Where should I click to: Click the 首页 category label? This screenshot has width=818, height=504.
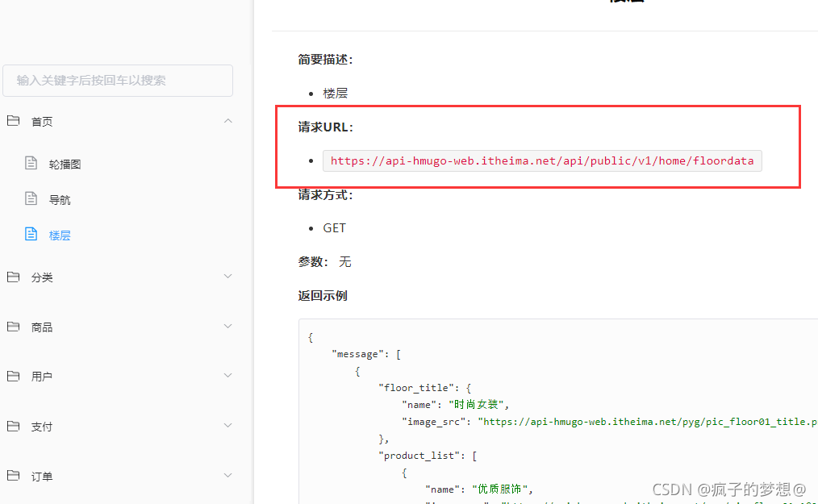42,122
